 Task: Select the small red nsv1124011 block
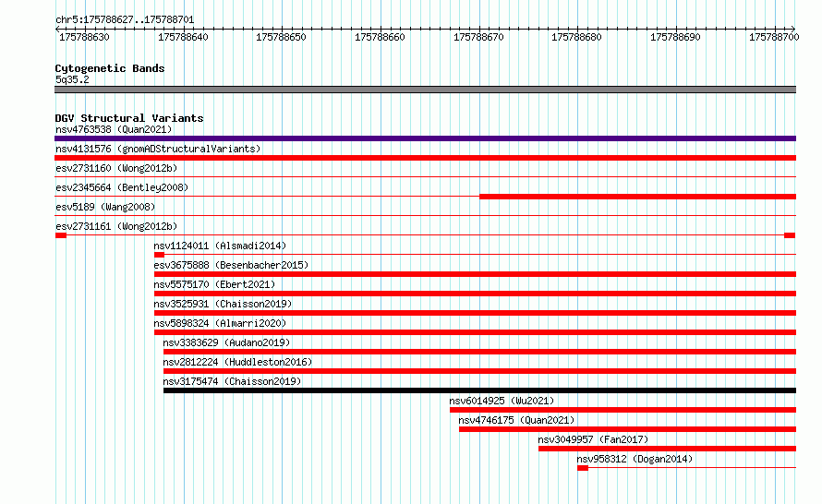(159, 255)
